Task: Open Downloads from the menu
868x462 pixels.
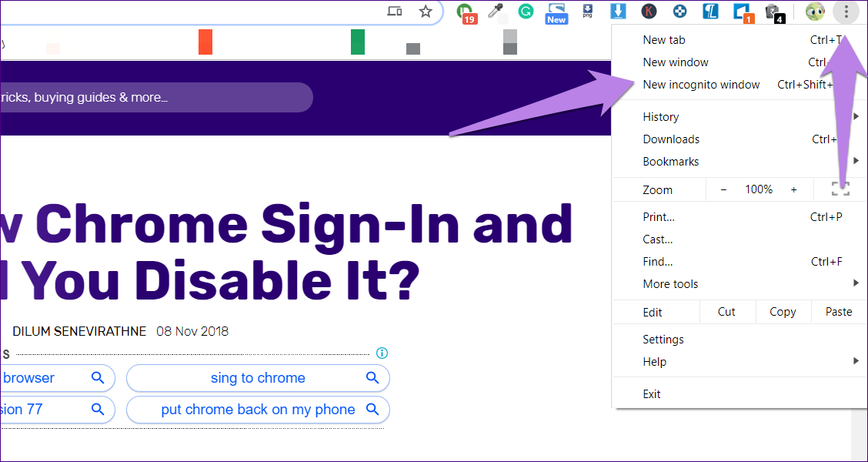Action: tap(739, 139)
